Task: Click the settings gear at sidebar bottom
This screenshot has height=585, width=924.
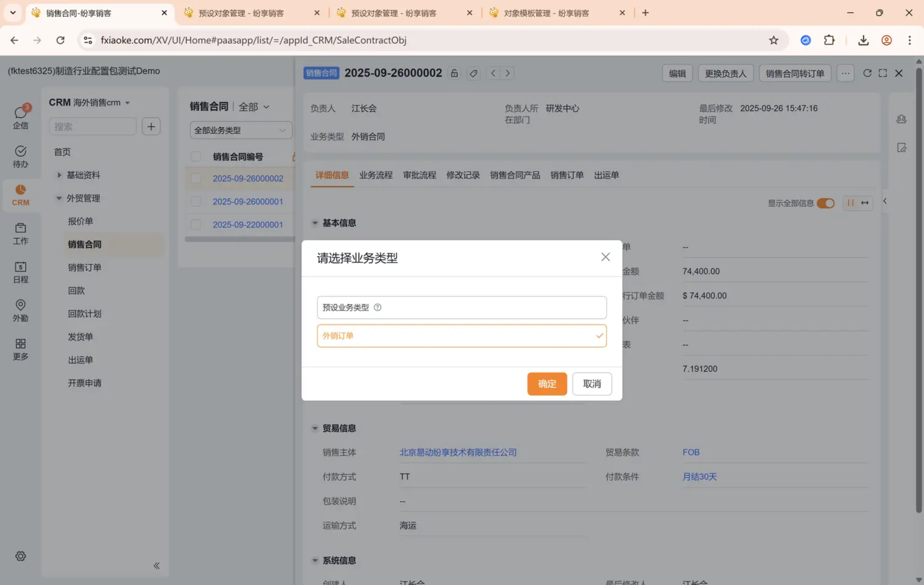Action: tap(20, 556)
